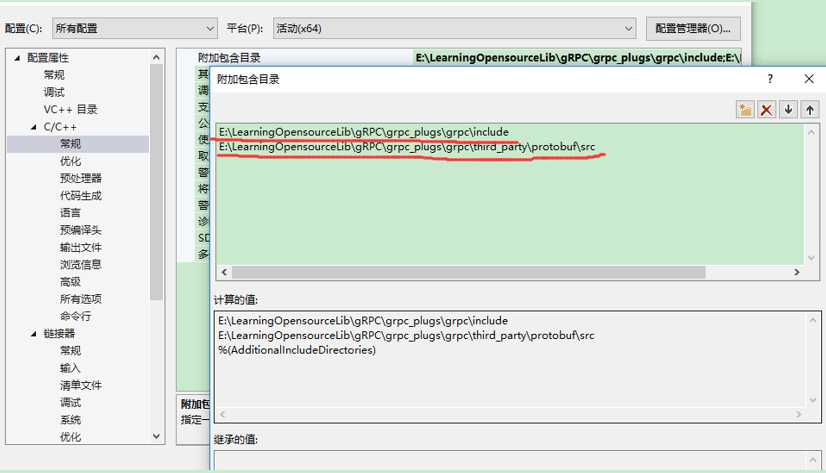Delete the selected include directory line
Image resolution: width=826 pixels, height=473 pixels.
point(766,110)
